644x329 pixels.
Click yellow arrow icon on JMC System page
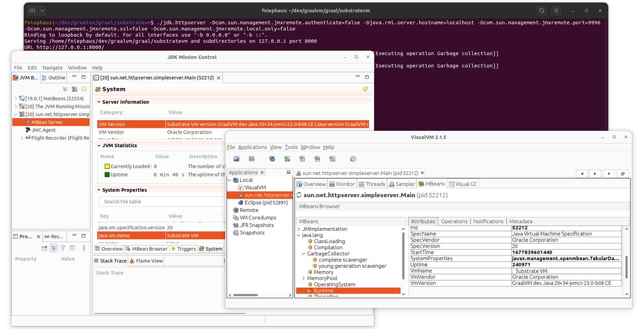click(x=365, y=89)
